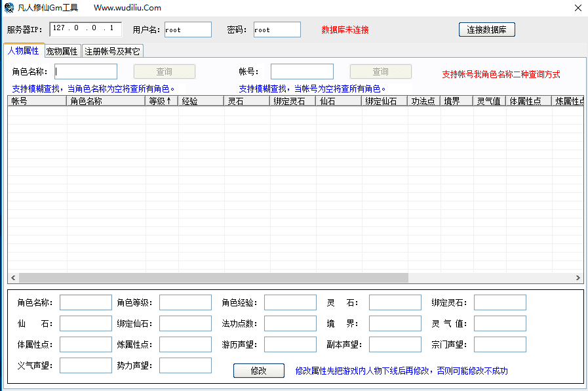Viewport: 588px width, 391px height.
Task: Sort by the 绑定仙石 column header
Action: tap(384, 101)
